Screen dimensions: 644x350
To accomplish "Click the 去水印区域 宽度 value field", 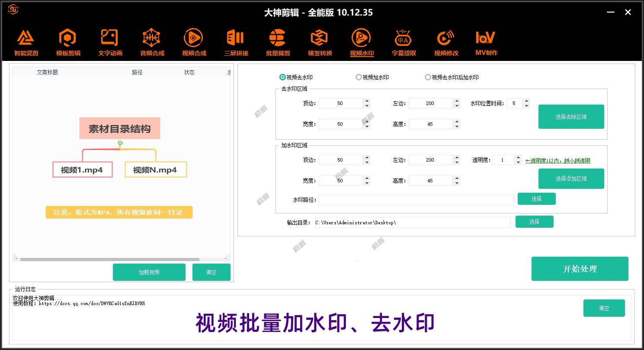I will (341, 124).
